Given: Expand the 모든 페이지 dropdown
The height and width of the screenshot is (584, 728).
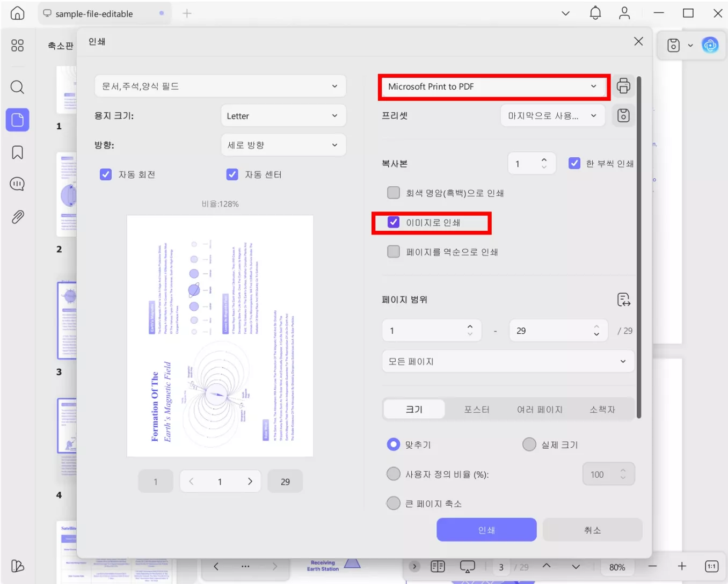Looking at the screenshot, I should 508,361.
